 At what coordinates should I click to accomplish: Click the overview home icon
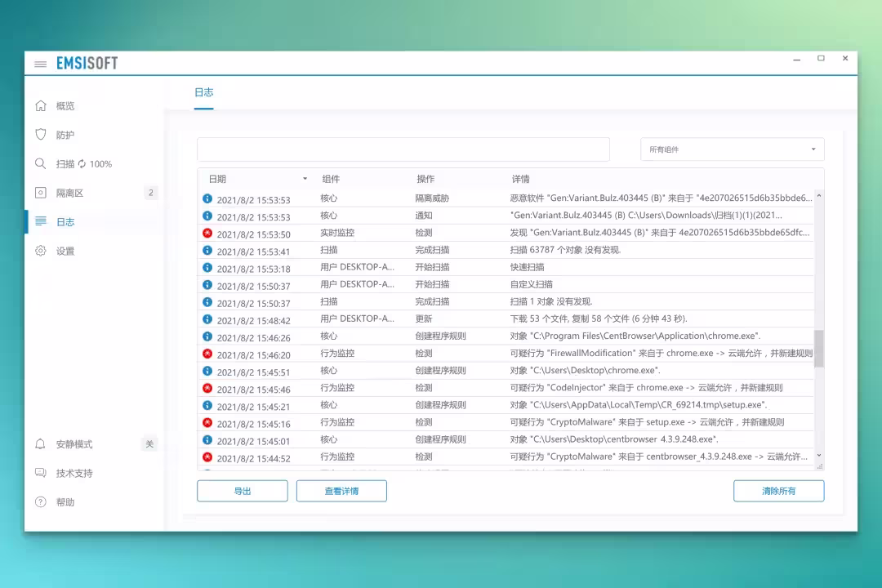click(41, 106)
